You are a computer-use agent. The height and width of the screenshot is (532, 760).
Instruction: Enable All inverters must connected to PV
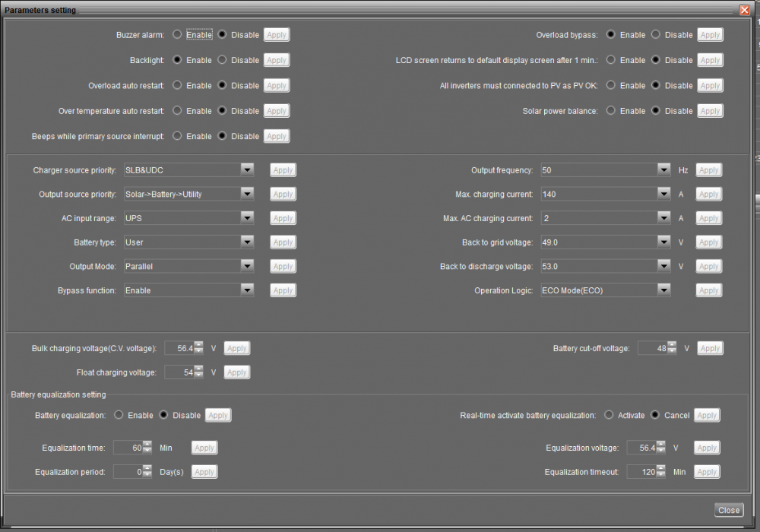pyautogui.click(x=611, y=85)
